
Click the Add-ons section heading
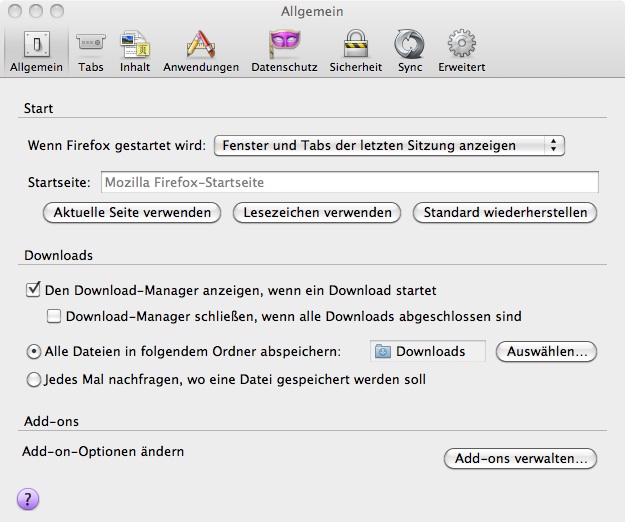coord(51,421)
